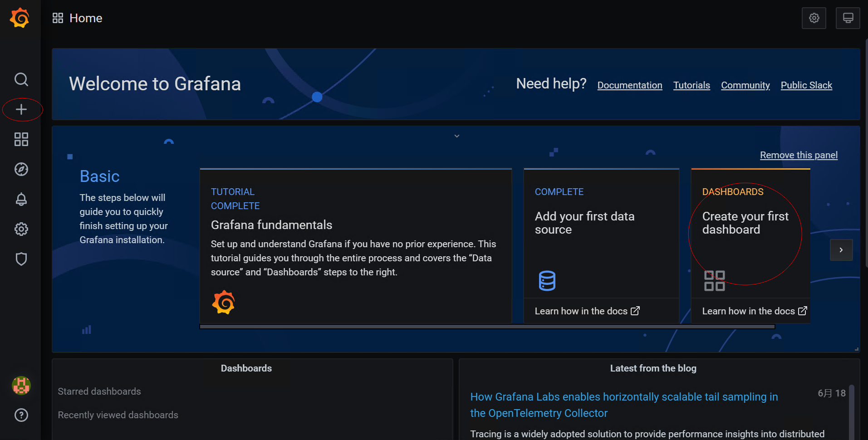The height and width of the screenshot is (440, 868).
Task: Open the Alerting bell icon
Action: (x=21, y=199)
